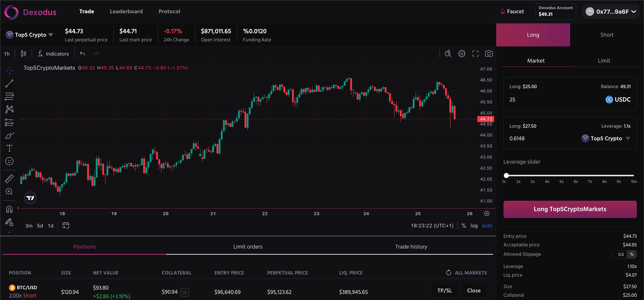Viewport: 644px width, 300px height.
Task: Set chart range to 3m
Action: 29,226
